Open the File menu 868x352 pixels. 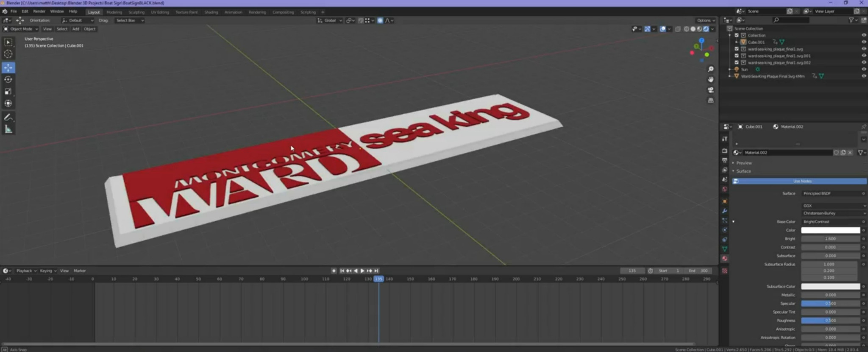click(14, 11)
